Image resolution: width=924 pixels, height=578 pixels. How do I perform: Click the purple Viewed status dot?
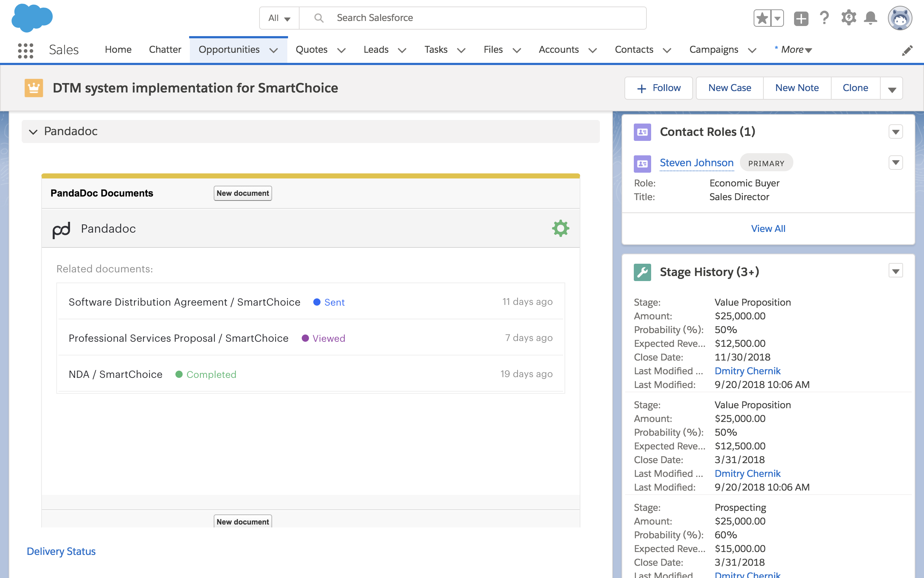click(x=305, y=338)
